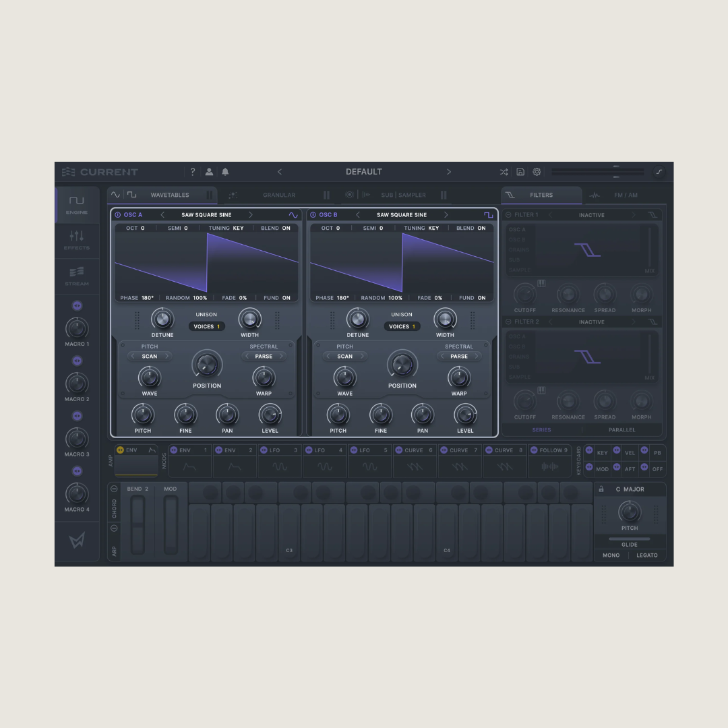Click the Macro 3 modulation assign icon
The image size is (728, 728).
[x=77, y=416]
